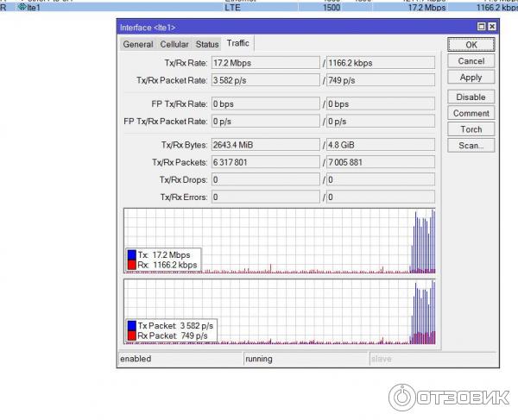Click 'Rx Packet: 749 p/s' legend text
Viewport: 518px width, 420px height.
pos(173,335)
